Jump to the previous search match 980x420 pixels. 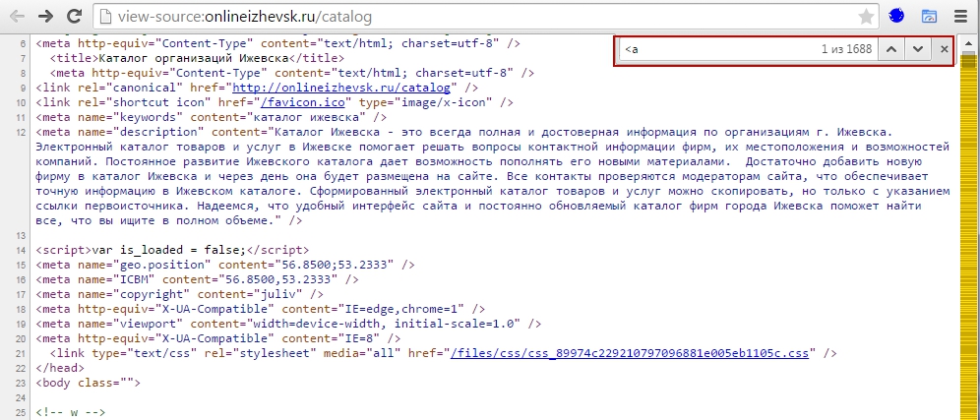click(891, 49)
